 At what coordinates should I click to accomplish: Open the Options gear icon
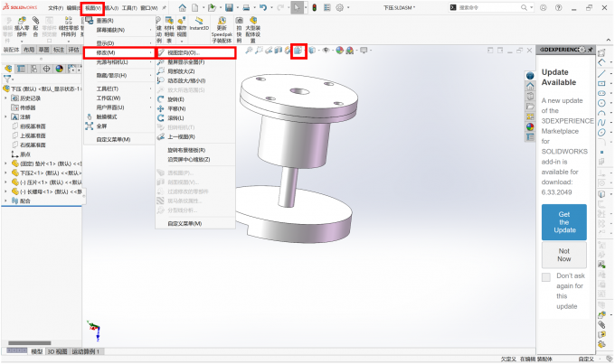coord(340,7)
